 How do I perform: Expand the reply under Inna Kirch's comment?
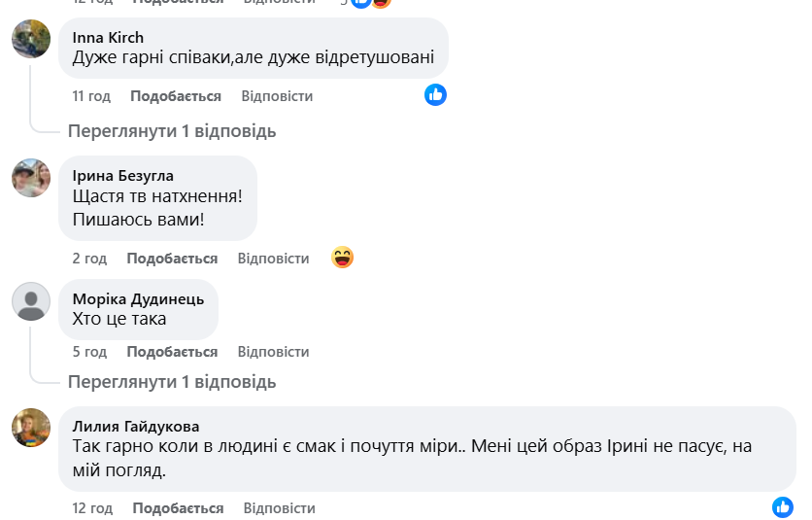pos(172,131)
